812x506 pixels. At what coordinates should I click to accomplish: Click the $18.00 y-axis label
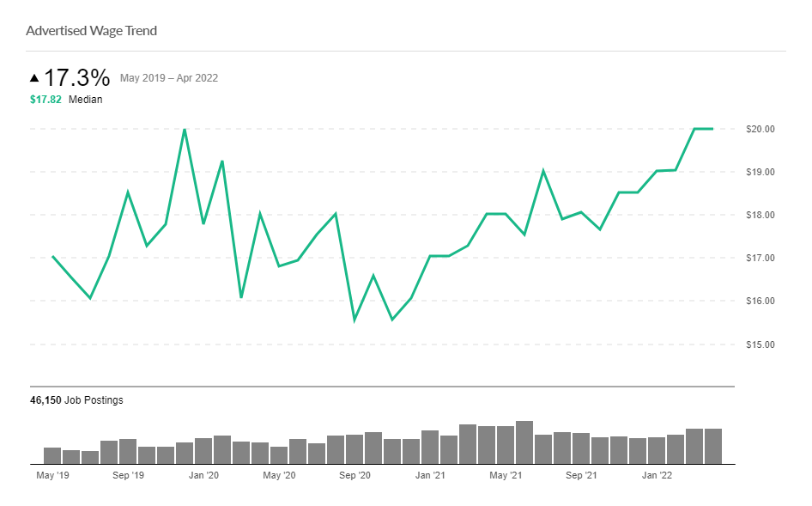tap(760, 215)
